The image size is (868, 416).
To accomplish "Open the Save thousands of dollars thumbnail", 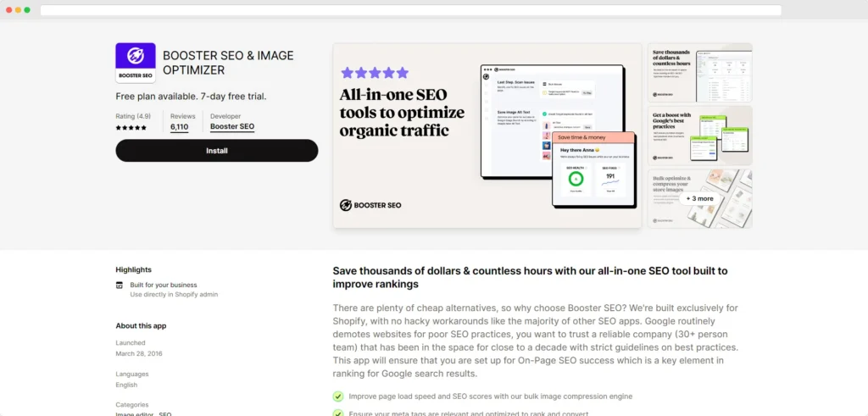I will [699, 73].
